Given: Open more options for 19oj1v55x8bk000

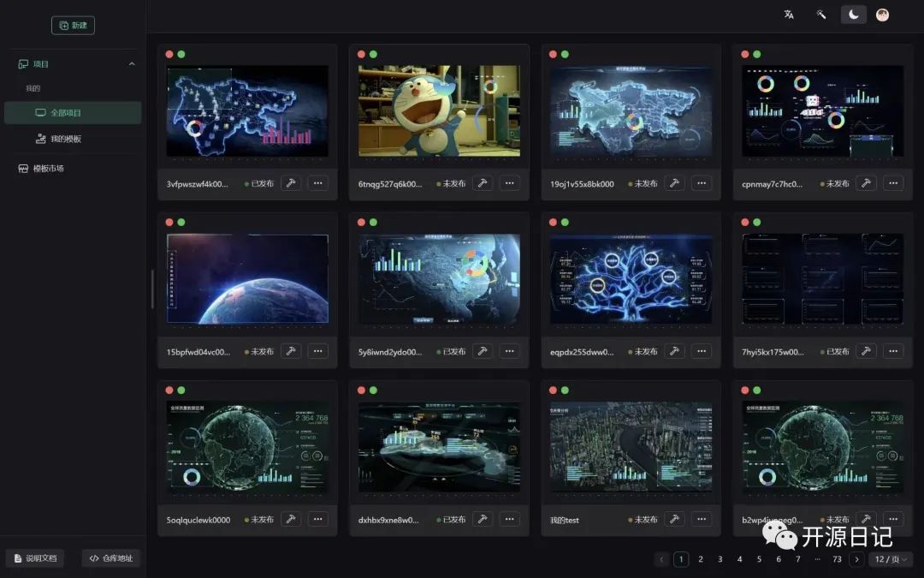Looking at the screenshot, I should point(702,183).
